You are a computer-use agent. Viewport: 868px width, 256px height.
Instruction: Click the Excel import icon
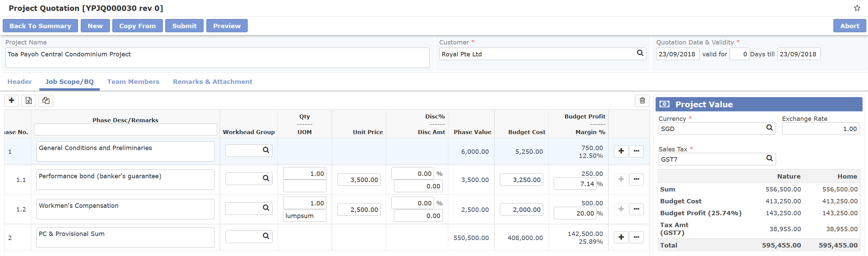(29, 100)
